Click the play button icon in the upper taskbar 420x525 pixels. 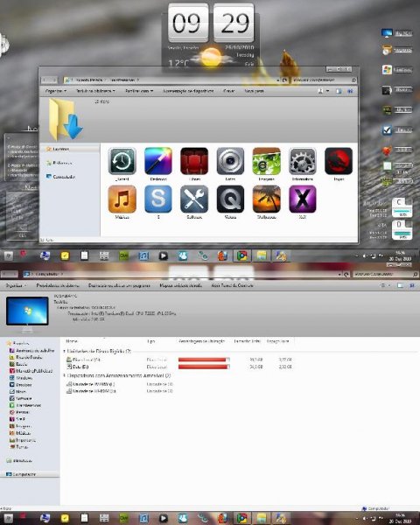[163, 255]
